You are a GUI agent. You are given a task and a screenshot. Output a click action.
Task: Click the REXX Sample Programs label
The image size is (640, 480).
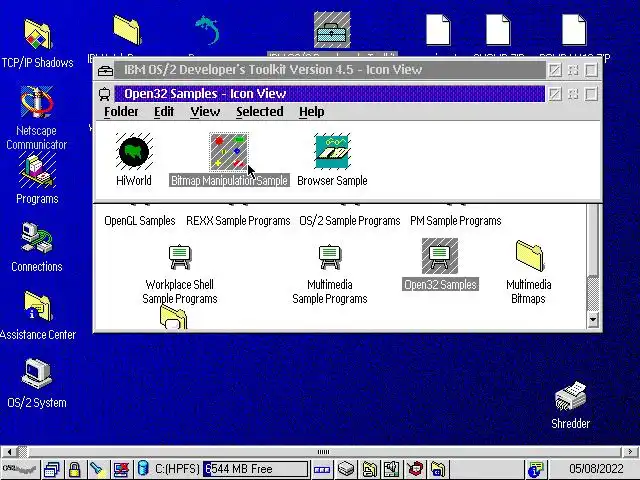coord(238,221)
